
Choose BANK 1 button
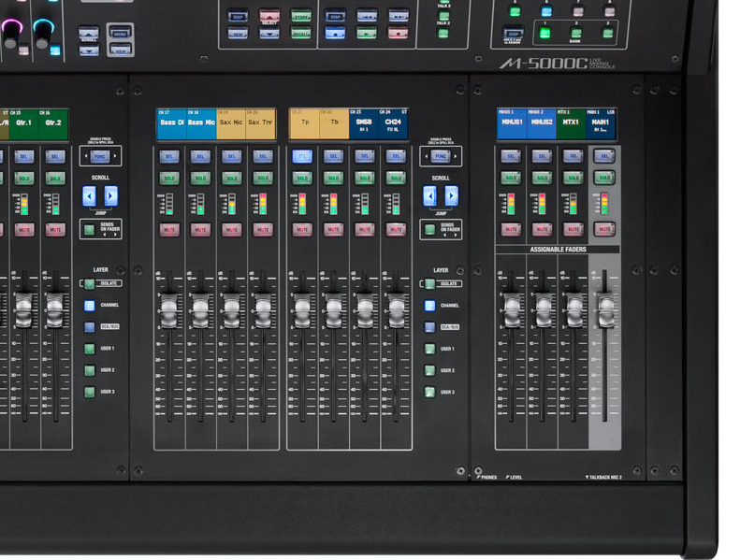544,33
